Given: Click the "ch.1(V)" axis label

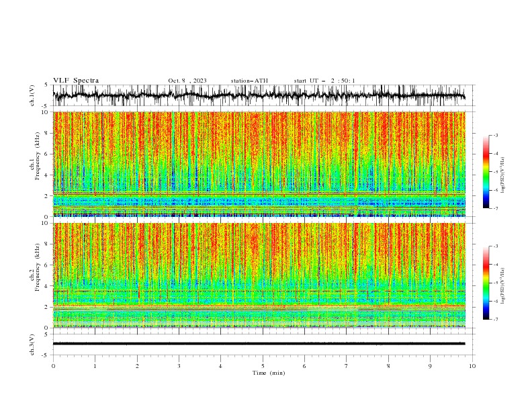Looking at the screenshot, I should click(32, 95).
